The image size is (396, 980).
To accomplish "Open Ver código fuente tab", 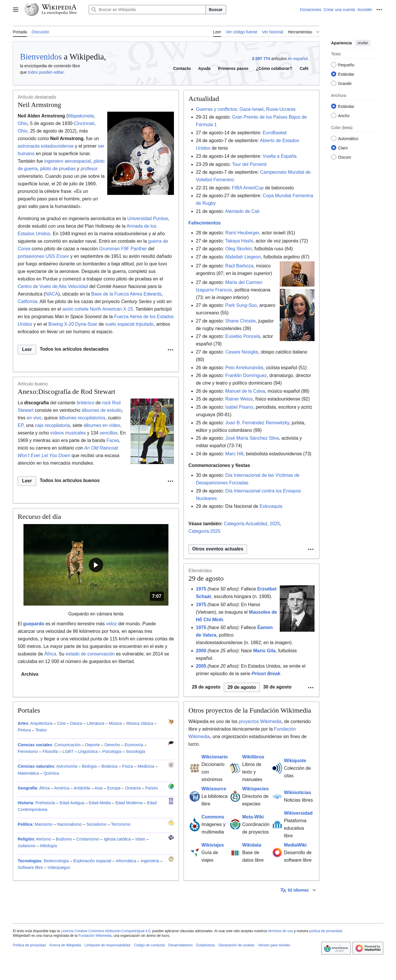I will click(x=241, y=32).
